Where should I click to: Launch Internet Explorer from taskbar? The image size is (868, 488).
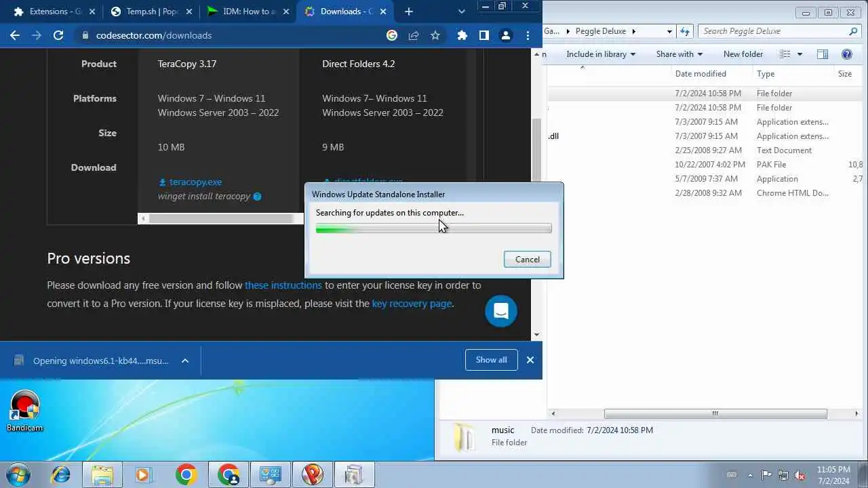(60, 474)
